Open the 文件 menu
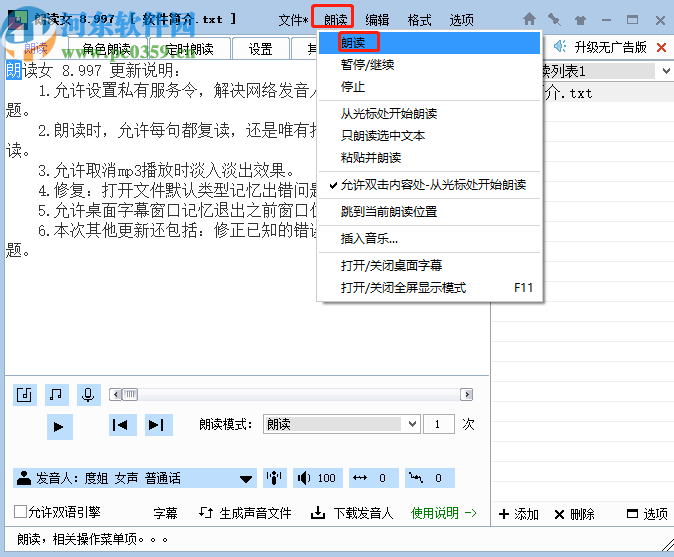Viewport: 674px width, 557px height. 293,20
